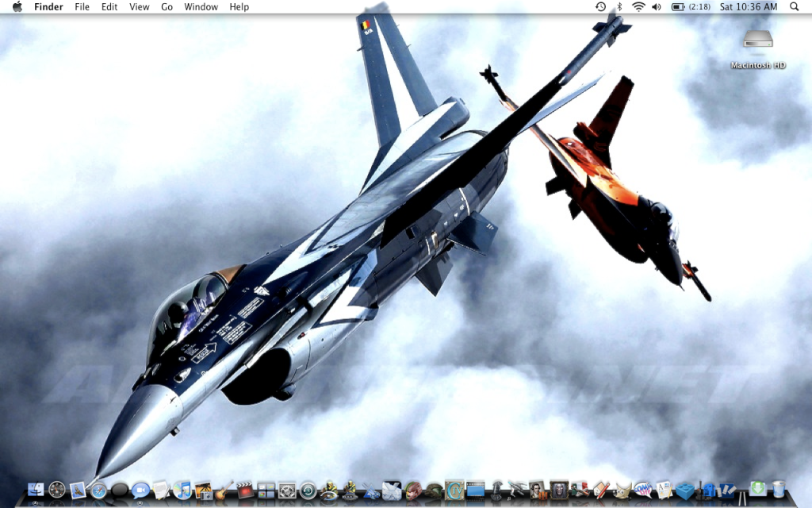Open the Apple menu
812x508 pixels.
click(17, 6)
